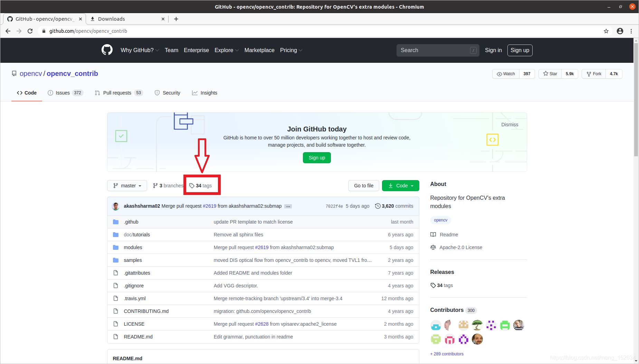Click the README.md file icon
Image resolution: width=639 pixels, height=364 pixels.
tap(116, 337)
